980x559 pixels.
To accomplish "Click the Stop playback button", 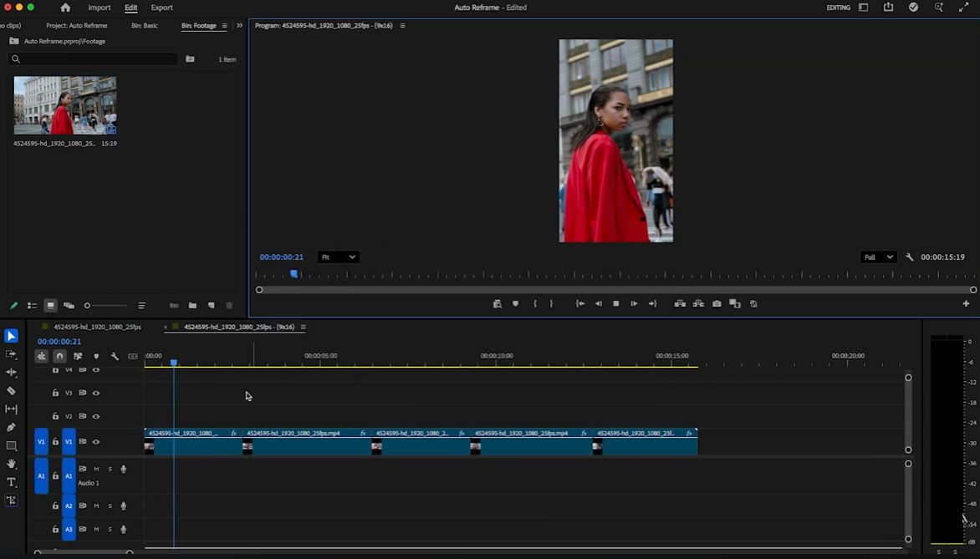I will click(615, 303).
